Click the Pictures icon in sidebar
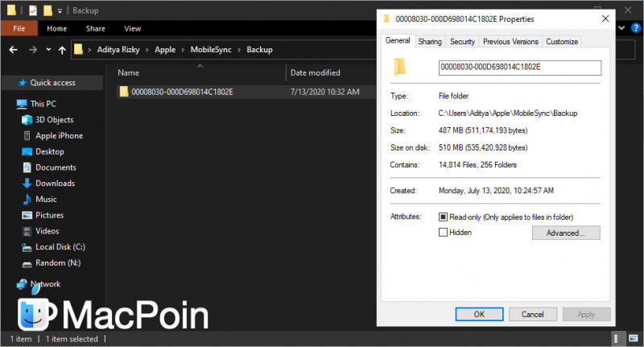 27,215
